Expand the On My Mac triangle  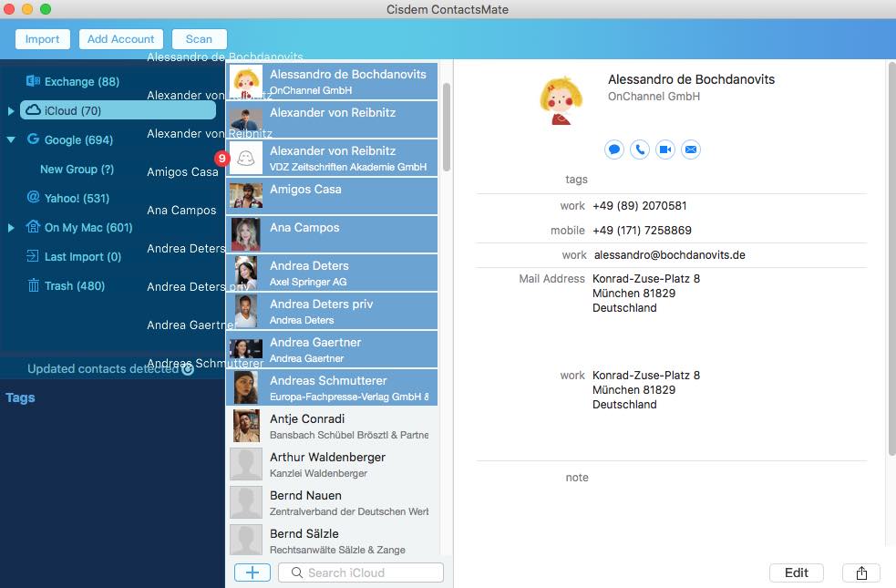pos(11,227)
